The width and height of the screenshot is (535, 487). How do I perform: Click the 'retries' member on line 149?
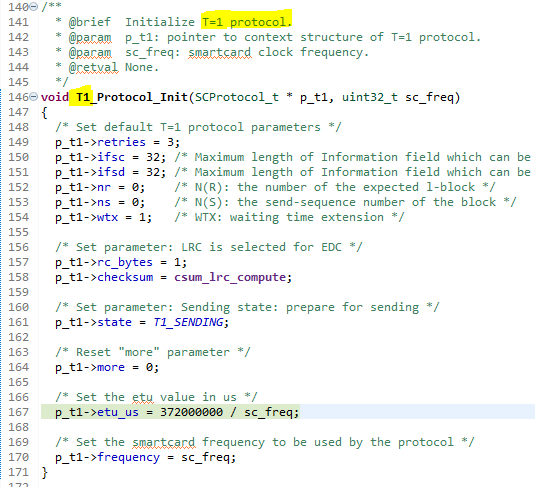[121, 142]
